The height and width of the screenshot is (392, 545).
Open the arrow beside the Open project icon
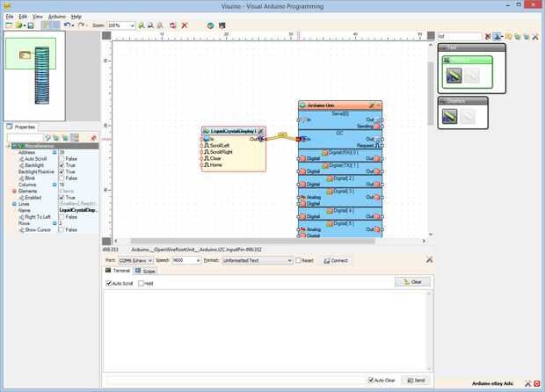click(x=25, y=25)
